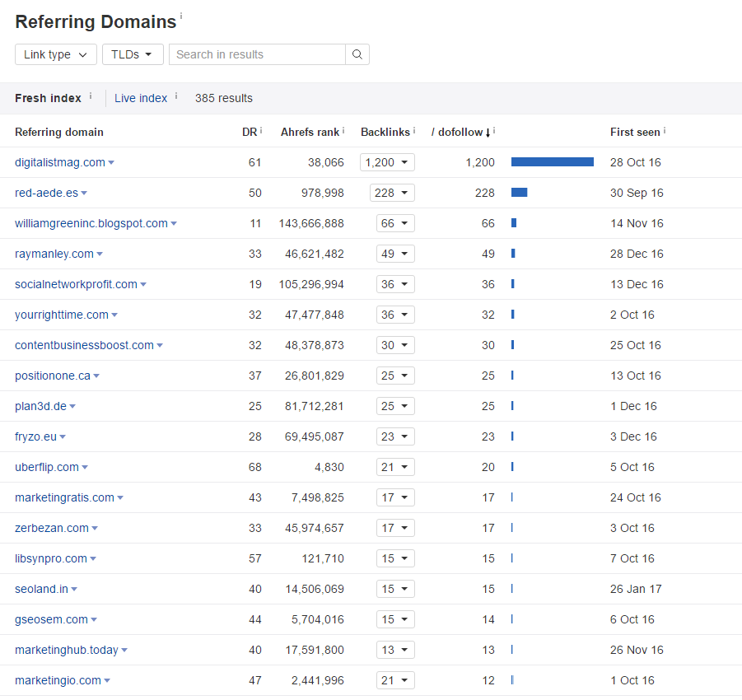Click info icon next to Fresh index
The height and width of the screenshot is (700, 742).
coord(91,96)
